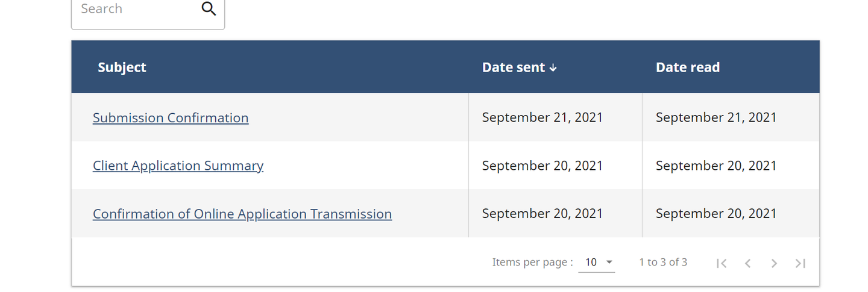Open the Client Application Summary message
Viewport: 868px width, 292px height.
[x=178, y=166]
